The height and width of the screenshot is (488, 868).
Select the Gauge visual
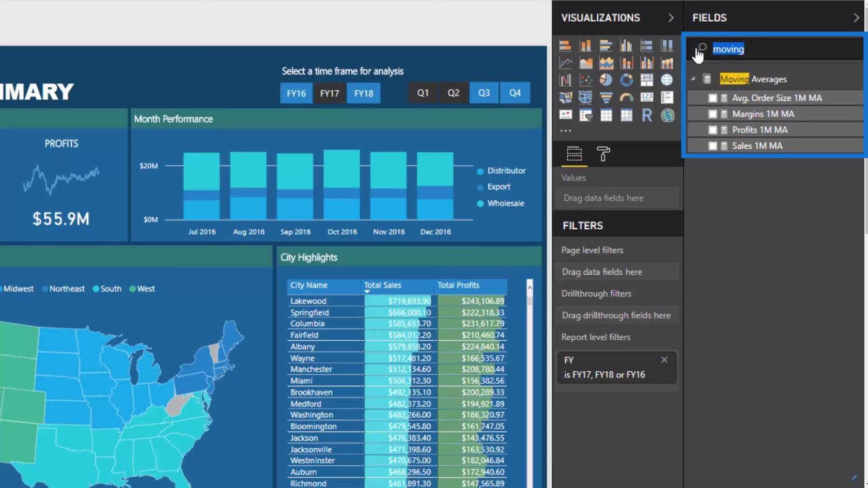tap(626, 97)
